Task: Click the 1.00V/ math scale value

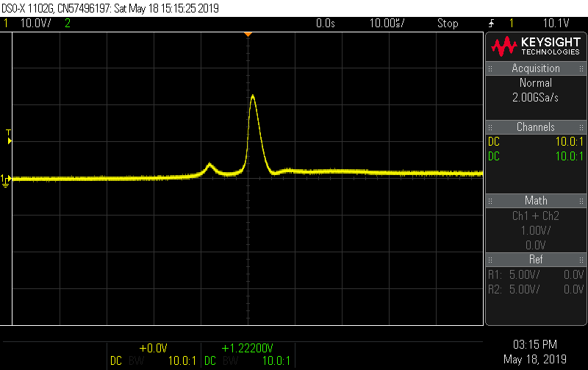Action: point(536,230)
